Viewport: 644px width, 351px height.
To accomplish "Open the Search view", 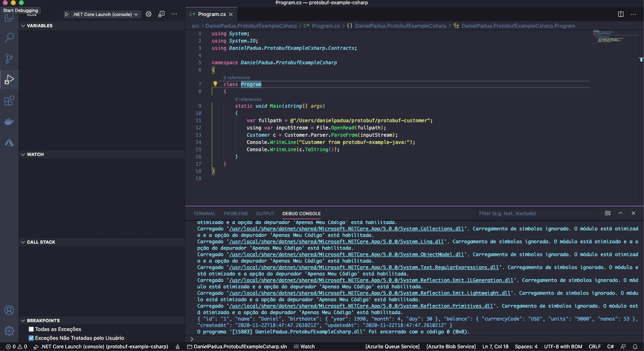I will [8, 37].
